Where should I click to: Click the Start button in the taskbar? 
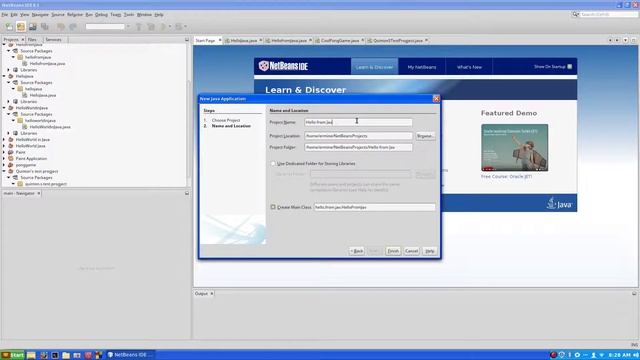[x=13, y=355]
